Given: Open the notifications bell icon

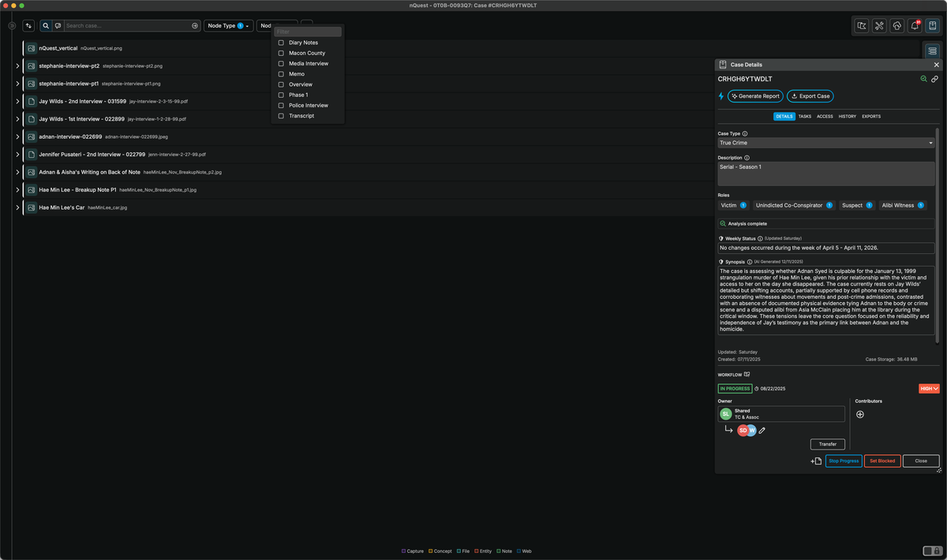Looking at the screenshot, I should (x=915, y=25).
